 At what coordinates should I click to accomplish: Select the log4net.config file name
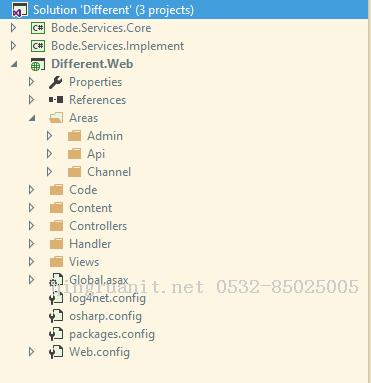[107, 298]
